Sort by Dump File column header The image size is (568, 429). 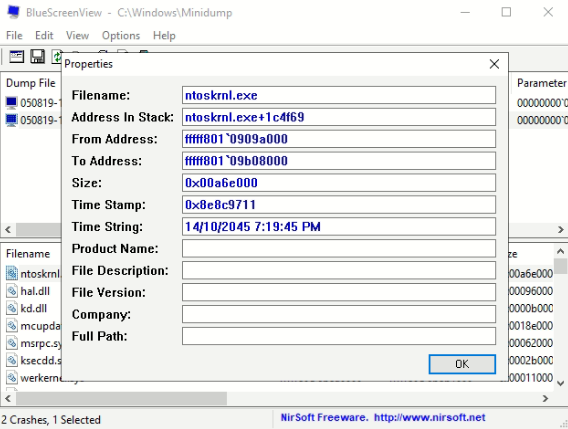pos(32,83)
